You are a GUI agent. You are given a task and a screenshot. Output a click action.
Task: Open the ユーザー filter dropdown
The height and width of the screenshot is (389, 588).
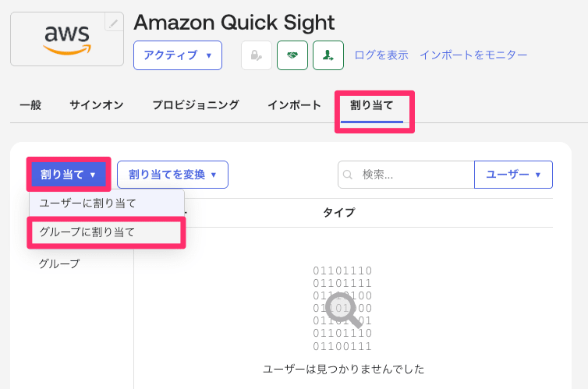[513, 175]
